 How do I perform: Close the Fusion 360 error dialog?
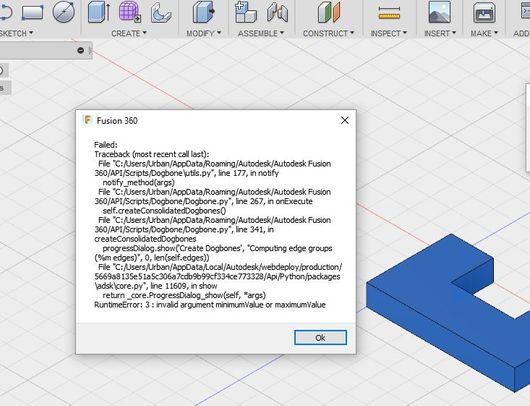click(x=344, y=120)
